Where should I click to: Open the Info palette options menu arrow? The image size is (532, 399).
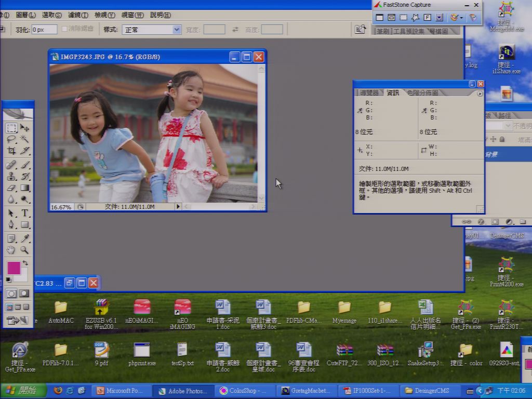[x=480, y=94]
